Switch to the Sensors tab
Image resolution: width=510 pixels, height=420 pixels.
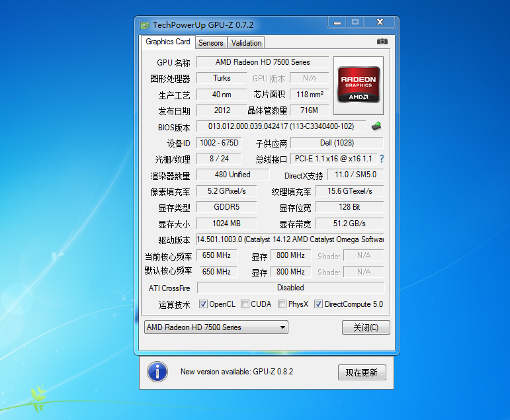tap(211, 43)
